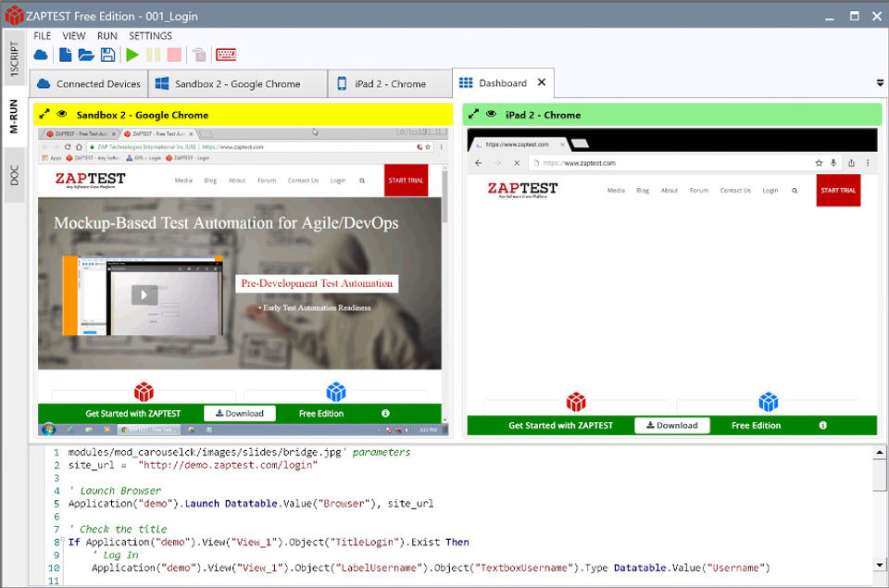The height and width of the screenshot is (588, 889).
Task: Switch to the iPad 2 - Chrome tab
Action: (x=390, y=84)
